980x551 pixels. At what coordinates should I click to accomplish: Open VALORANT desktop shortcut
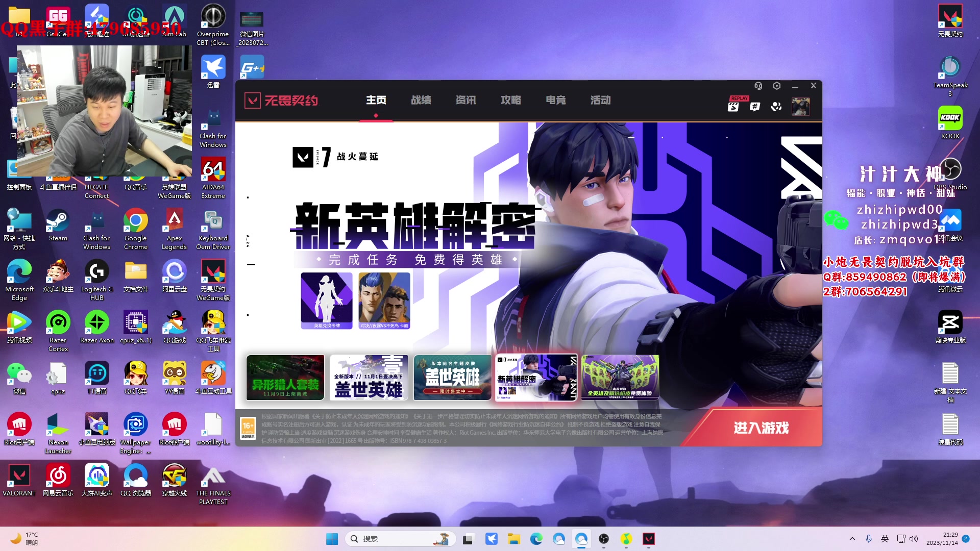pyautogui.click(x=19, y=480)
